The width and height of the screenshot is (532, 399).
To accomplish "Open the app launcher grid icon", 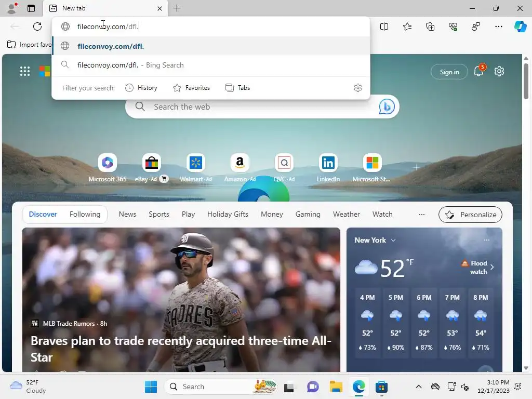I will click(25, 71).
